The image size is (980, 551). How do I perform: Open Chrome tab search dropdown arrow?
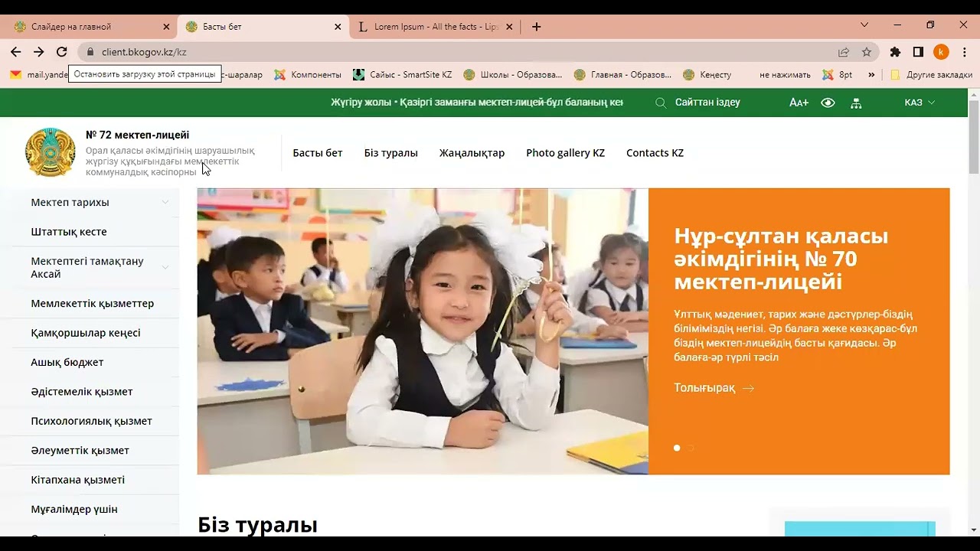click(864, 25)
